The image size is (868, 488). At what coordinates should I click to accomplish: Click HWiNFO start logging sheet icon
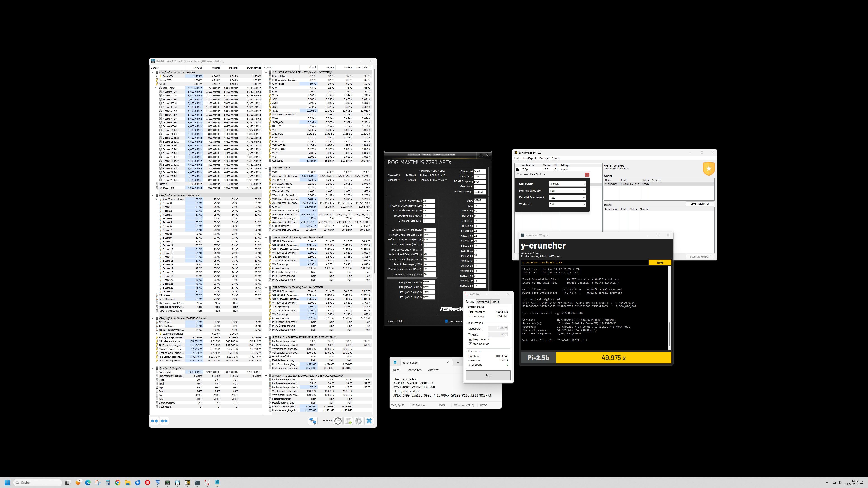pyautogui.click(x=348, y=421)
